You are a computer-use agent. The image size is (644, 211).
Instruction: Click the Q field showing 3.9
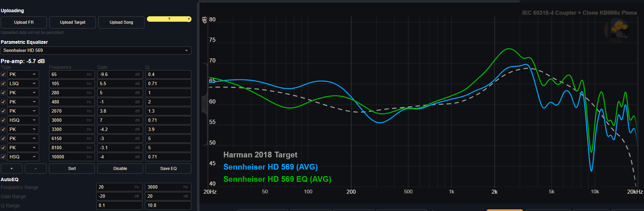(168, 129)
